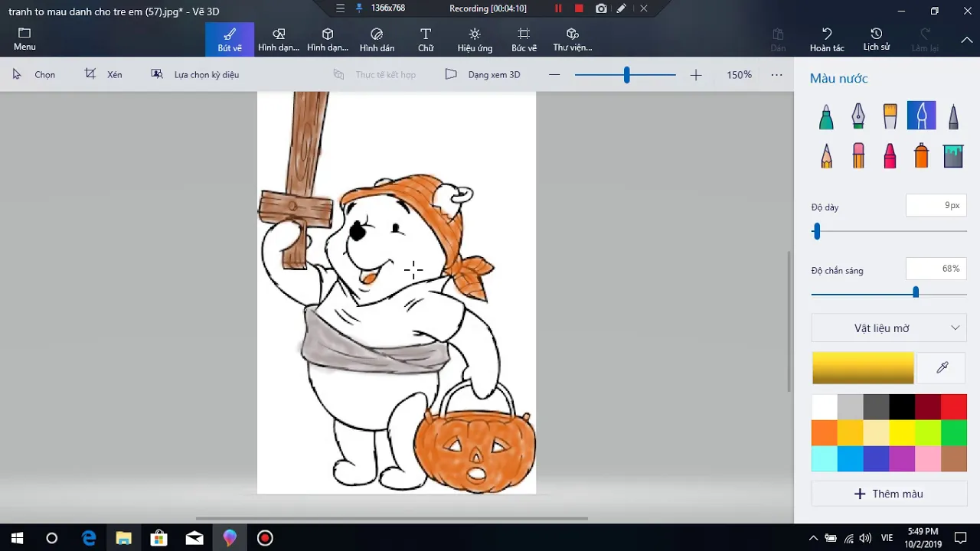The image size is (980, 551).
Task: Open the Chữ text tab
Action: point(426,40)
